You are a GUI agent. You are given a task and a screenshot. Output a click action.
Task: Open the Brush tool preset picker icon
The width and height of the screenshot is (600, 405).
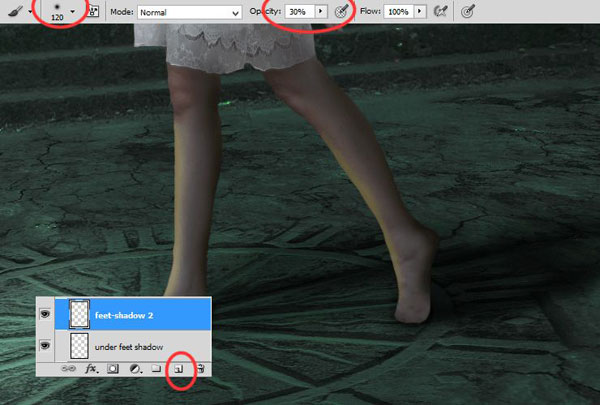coord(15,11)
